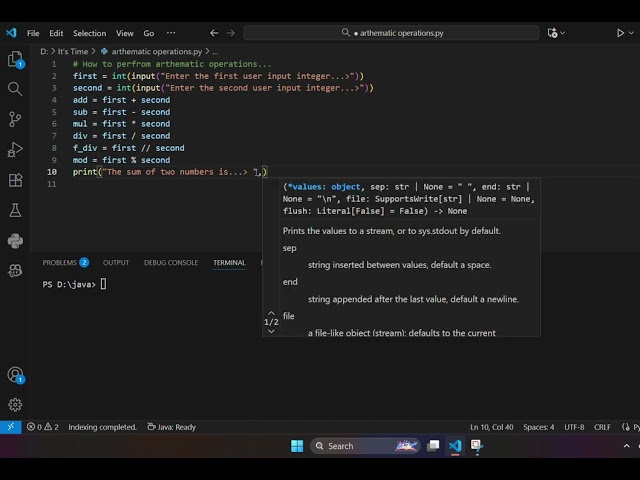640x480 pixels.
Task: Open the remote window status bar icon
Action: [11, 427]
